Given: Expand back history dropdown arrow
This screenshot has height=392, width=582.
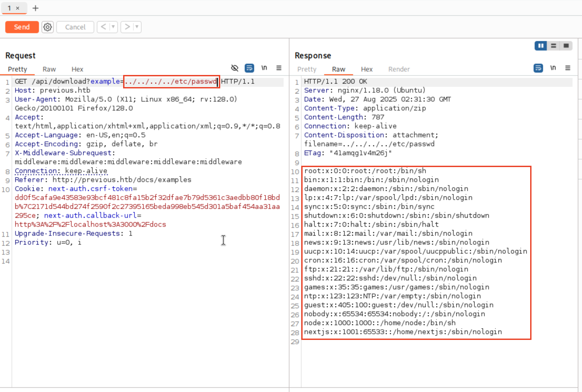Looking at the screenshot, I should pos(113,27).
